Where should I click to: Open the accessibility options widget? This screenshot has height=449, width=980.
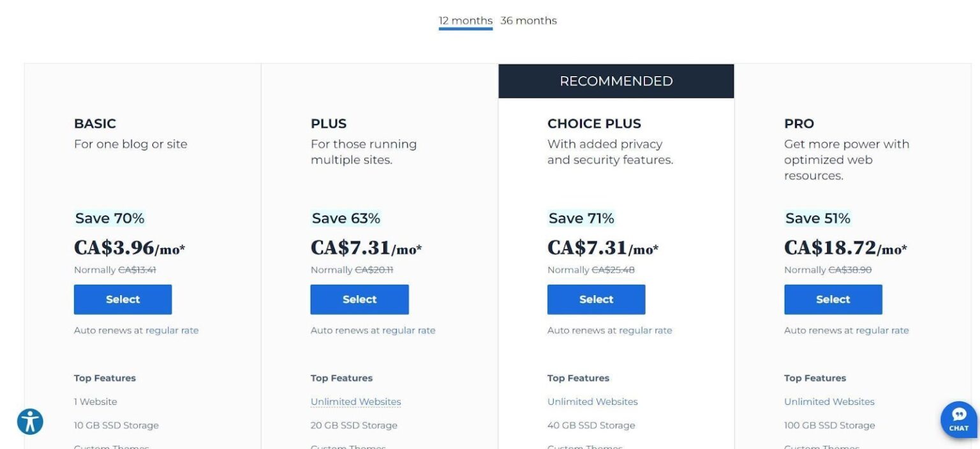29,422
